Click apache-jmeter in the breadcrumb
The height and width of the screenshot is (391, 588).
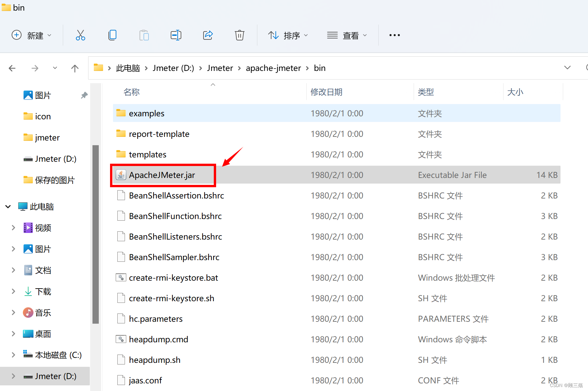coord(273,68)
